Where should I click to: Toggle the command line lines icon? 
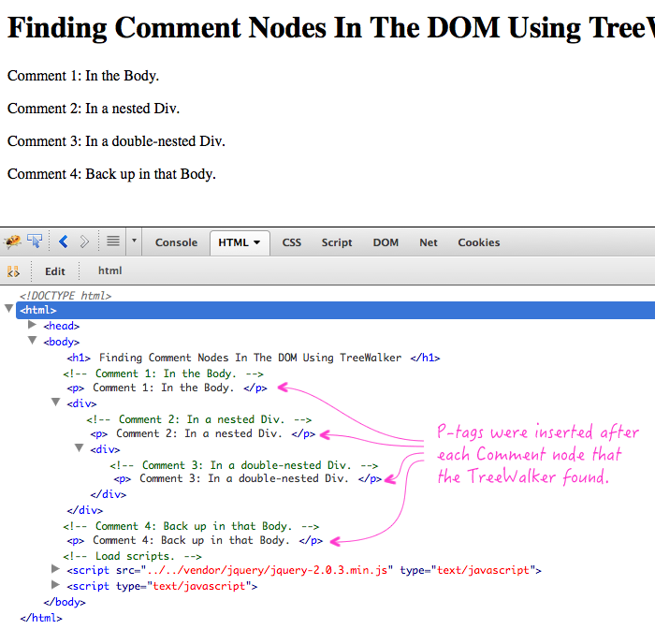113,241
